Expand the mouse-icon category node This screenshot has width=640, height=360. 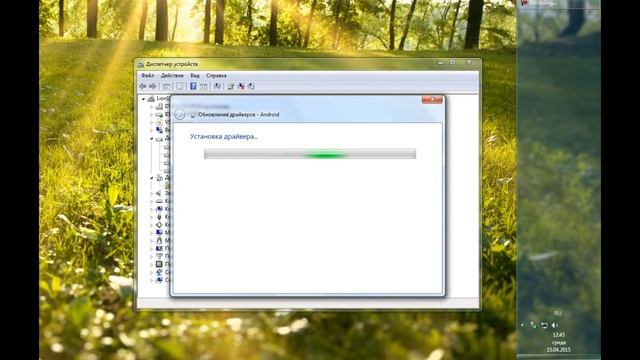tap(151, 241)
